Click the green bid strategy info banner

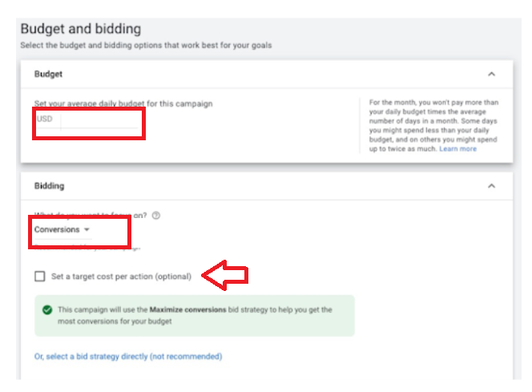pos(195,316)
